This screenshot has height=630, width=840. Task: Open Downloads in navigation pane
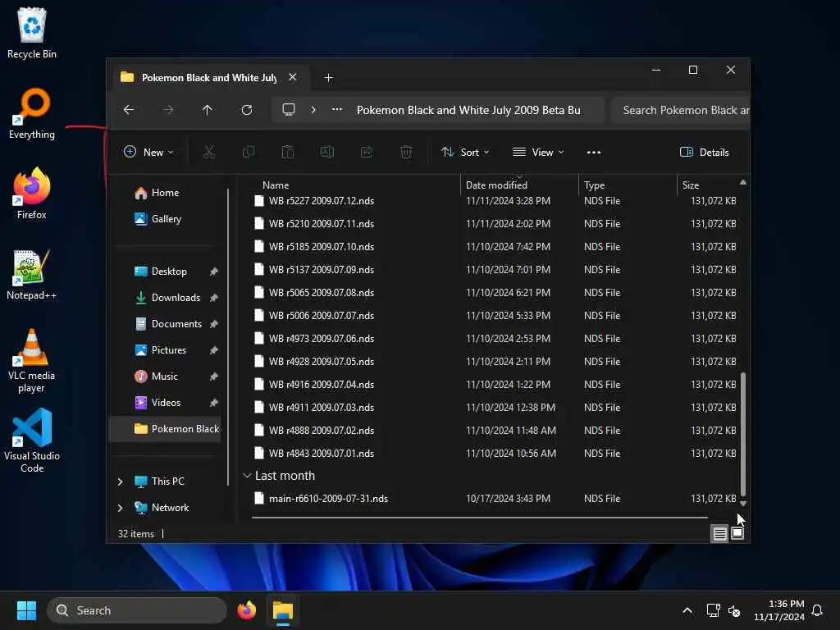176,297
